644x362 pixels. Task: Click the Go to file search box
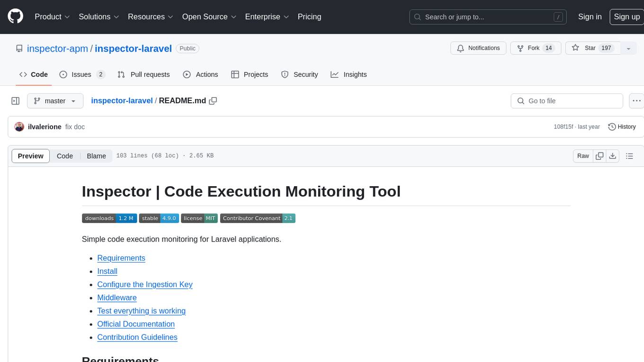(567, 101)
